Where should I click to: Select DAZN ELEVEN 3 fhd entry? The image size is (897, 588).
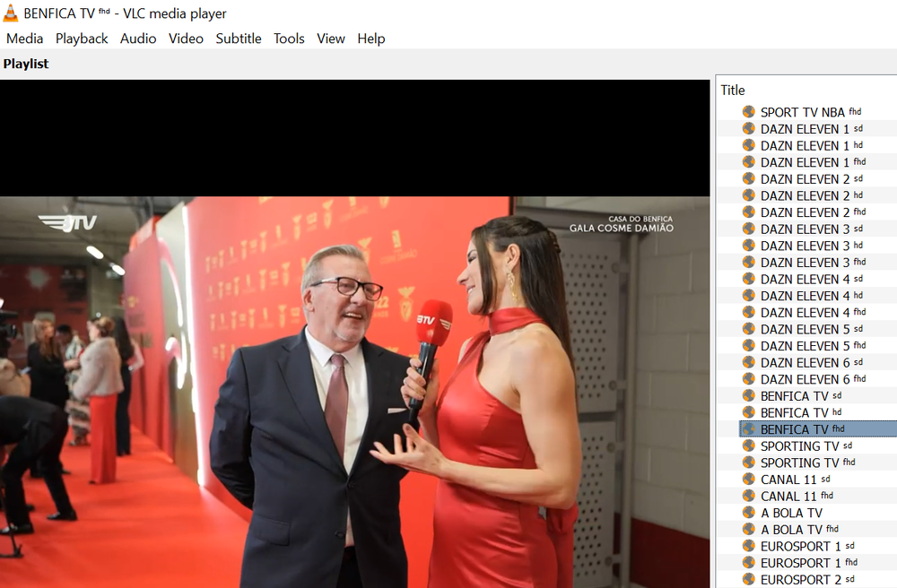pyautogui.click(x=813, y=263)
